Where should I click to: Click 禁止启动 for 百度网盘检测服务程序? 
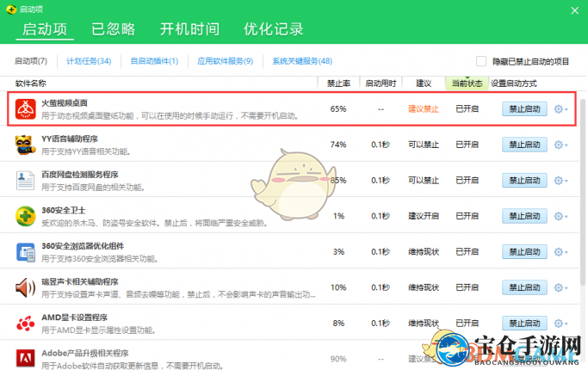coord(524,181)
